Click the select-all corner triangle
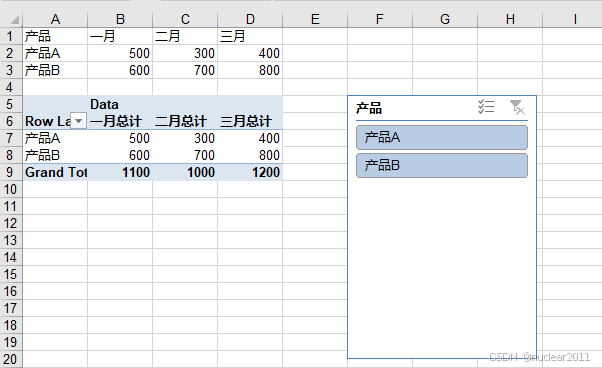 14,20
